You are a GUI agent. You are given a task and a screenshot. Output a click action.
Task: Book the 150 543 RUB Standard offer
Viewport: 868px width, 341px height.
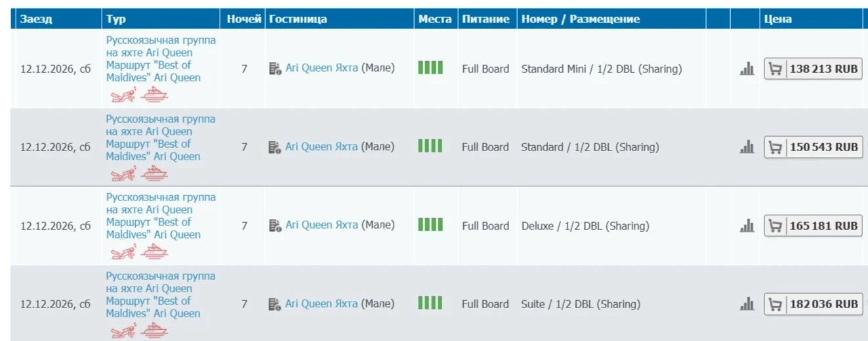(813, 147)
